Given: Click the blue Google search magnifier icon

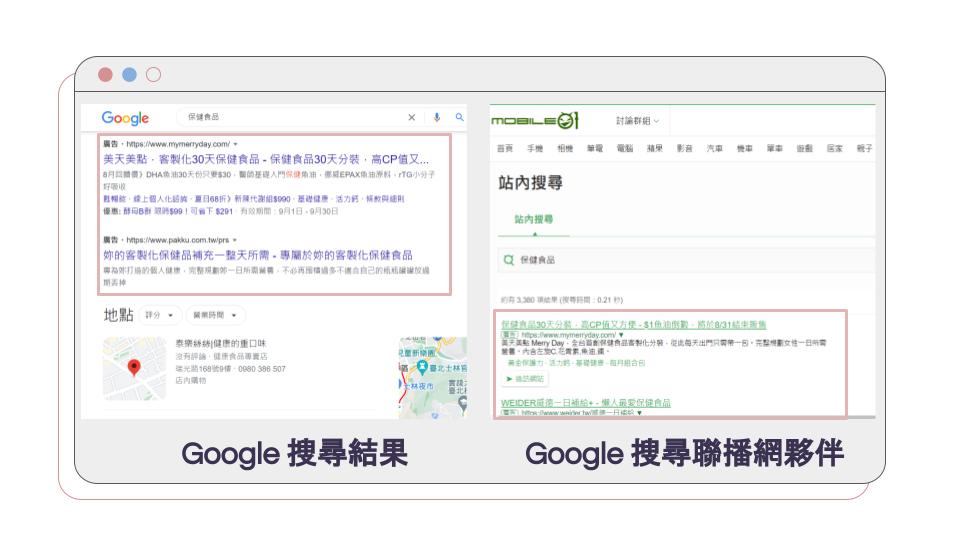Looking at the screenshot, I should pos(459,118).
